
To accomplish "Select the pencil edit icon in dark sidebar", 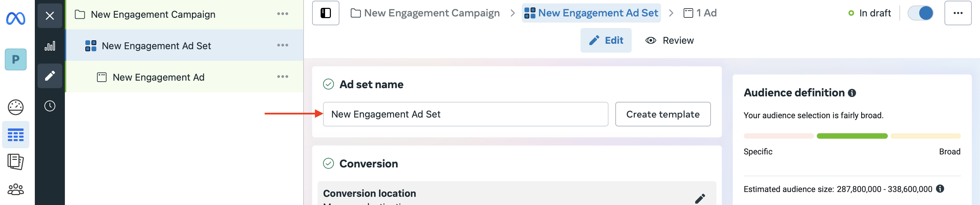I will [50, 76].
